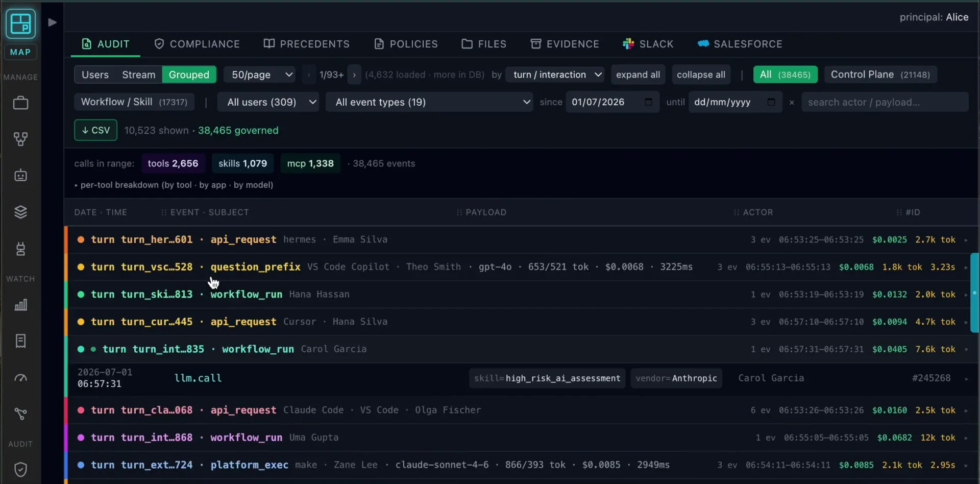This screenshot has width=980, height=484.
Task: Expand the sidebar with the play arrow
Action: pyautogui.click(x=52, y=22)
